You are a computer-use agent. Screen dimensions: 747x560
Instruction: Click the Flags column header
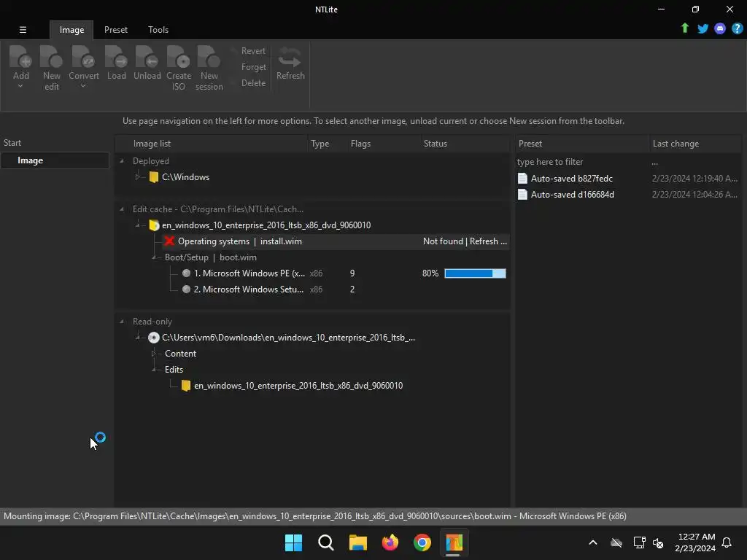tap(383, 144)
